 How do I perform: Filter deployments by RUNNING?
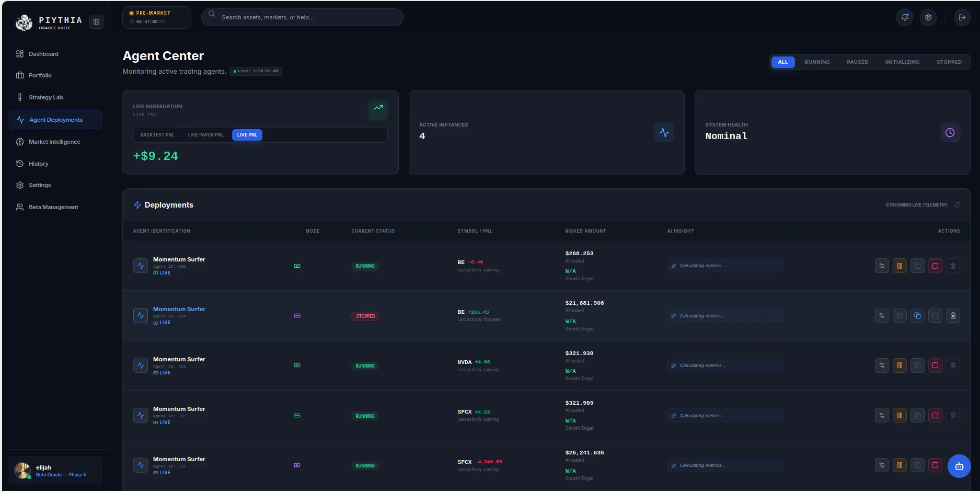click(x=817, y=62)
